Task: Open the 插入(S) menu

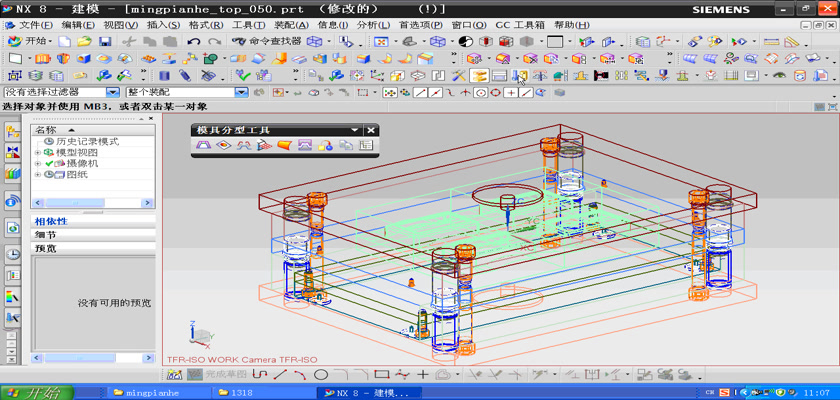Action: pos(163,25)
